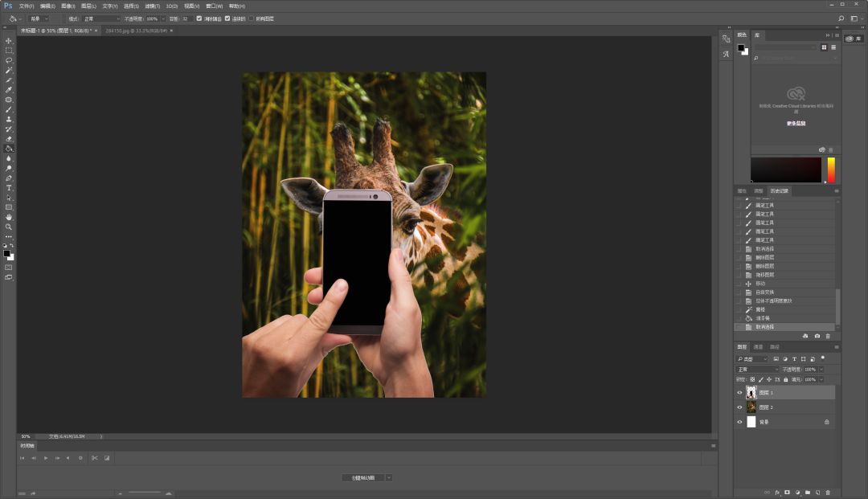Switch to the 284150.jpg document tab

coord(135,31)
